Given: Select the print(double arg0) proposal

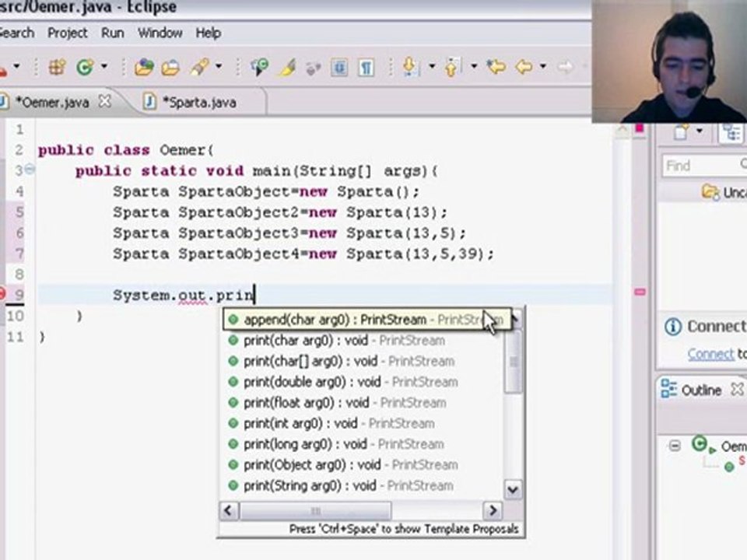Looking at the screenshot, I should [x=360, y=382].
